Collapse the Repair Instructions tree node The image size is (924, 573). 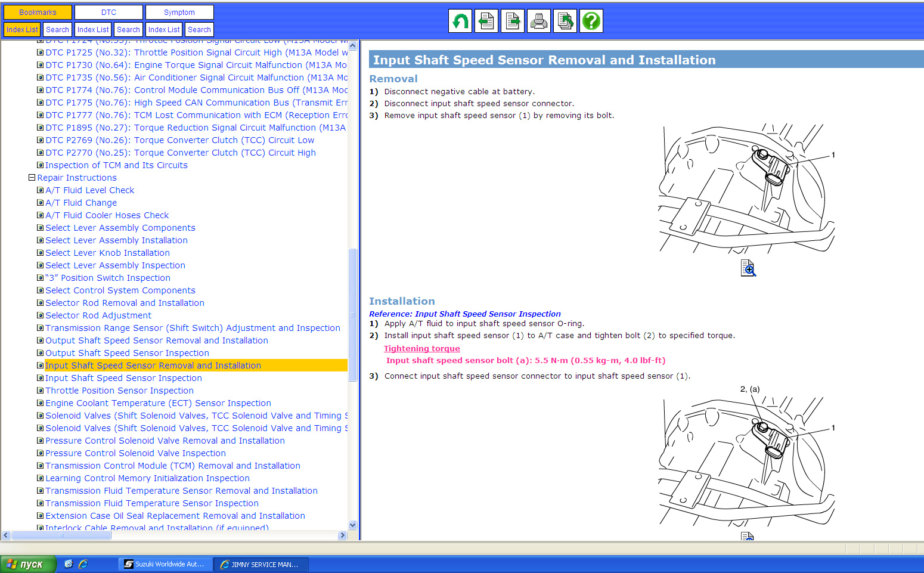(32, 178)
